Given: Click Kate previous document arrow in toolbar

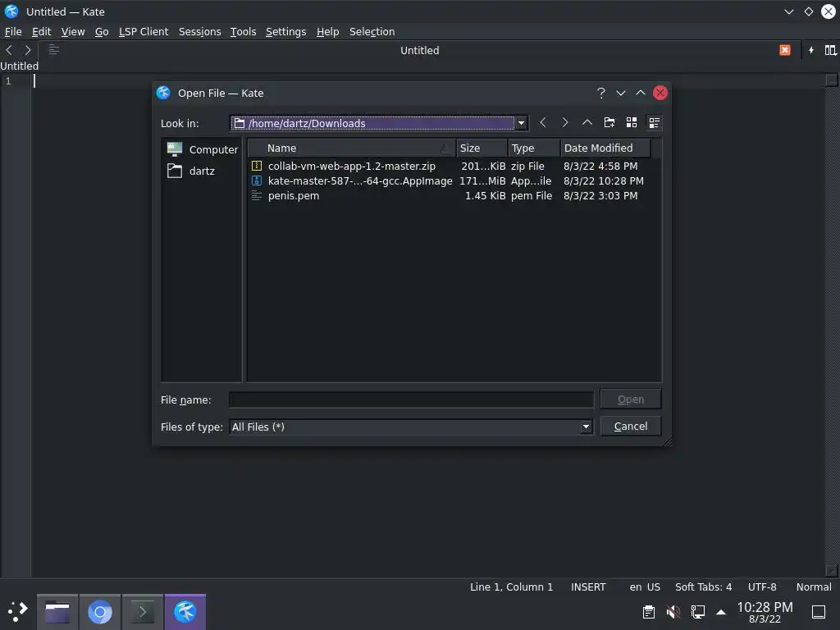Looking at the screenshot, I should [x=9, y=50].
